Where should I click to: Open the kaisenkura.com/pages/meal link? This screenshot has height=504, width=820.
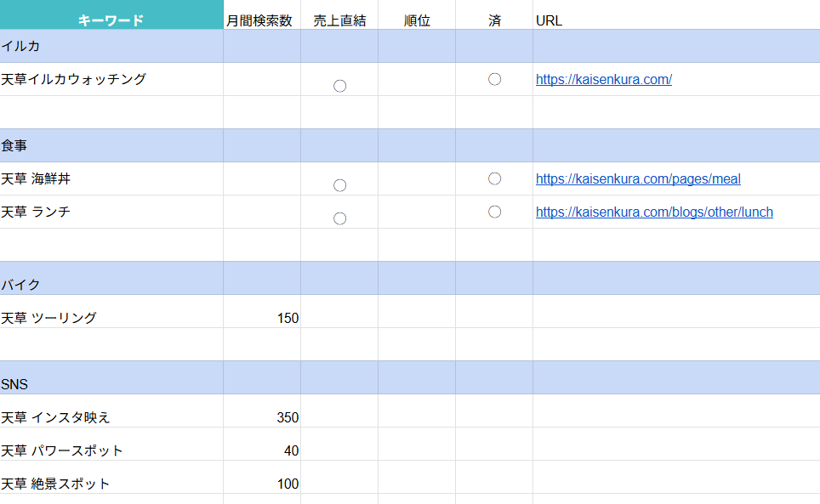tap(638, 179)
